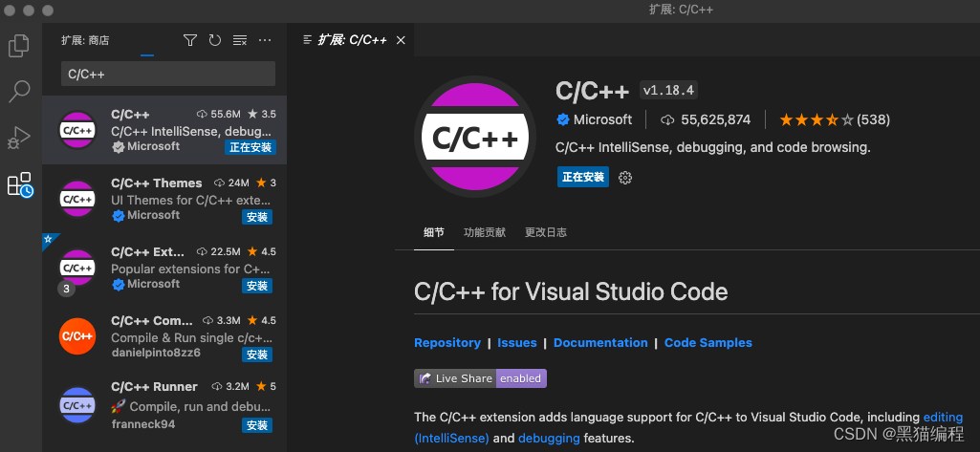980x452 pixels.
Task: Install the C/C++ Themes extension
Action: [257, 217]
